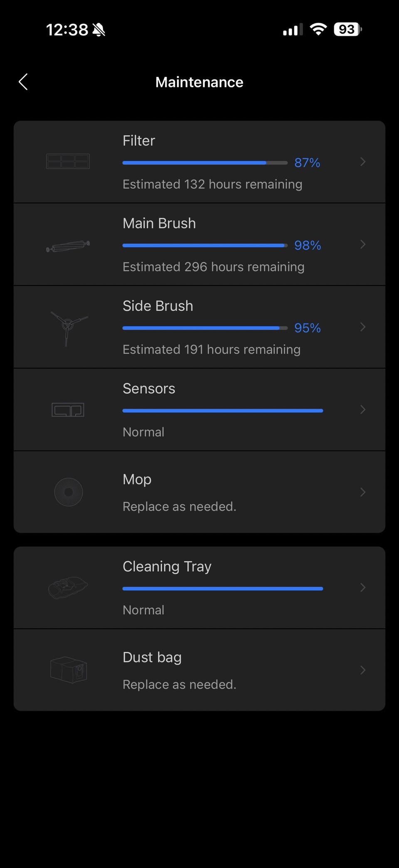Expand Filter details via its chevron
Screen dimensions: 399x868
tap(363, 161)
